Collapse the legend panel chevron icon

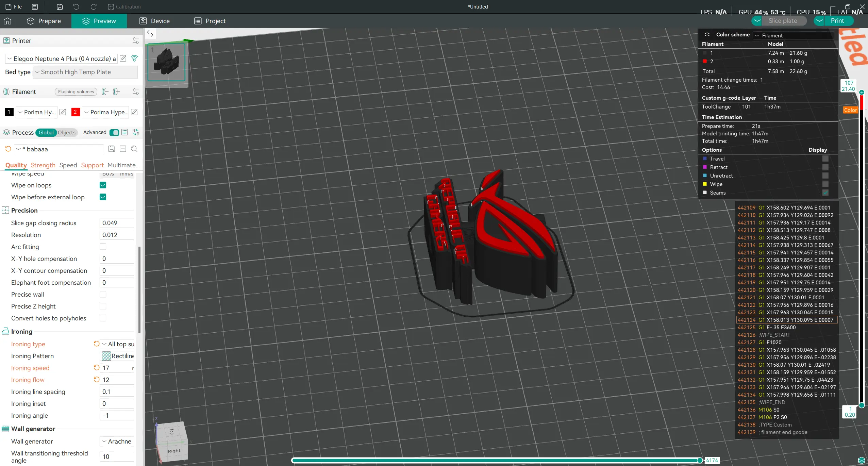[x=707, y=35]
